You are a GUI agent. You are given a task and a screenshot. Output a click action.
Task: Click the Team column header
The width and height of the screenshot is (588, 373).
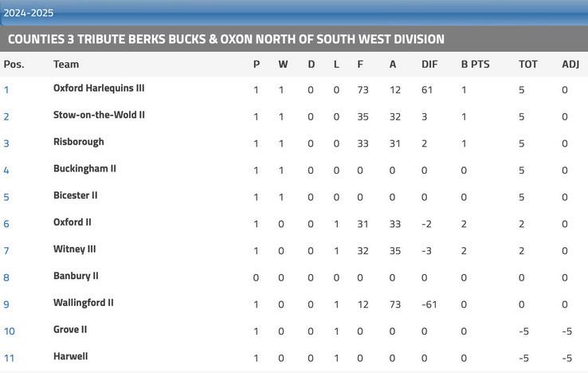(x=66, y=65)
